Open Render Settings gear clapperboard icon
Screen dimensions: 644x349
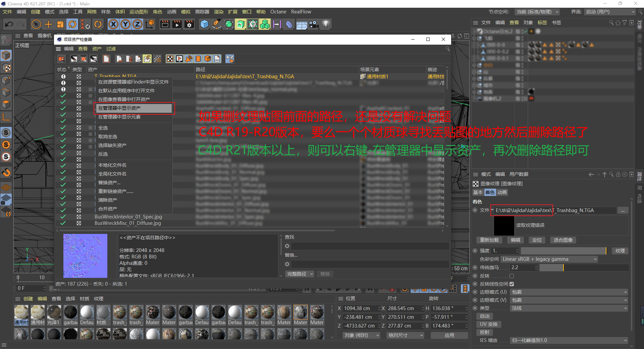[x=189, y=24]
